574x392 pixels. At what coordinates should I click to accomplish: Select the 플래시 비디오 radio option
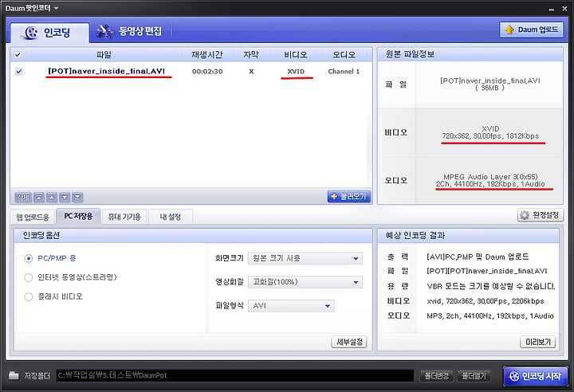29,296
